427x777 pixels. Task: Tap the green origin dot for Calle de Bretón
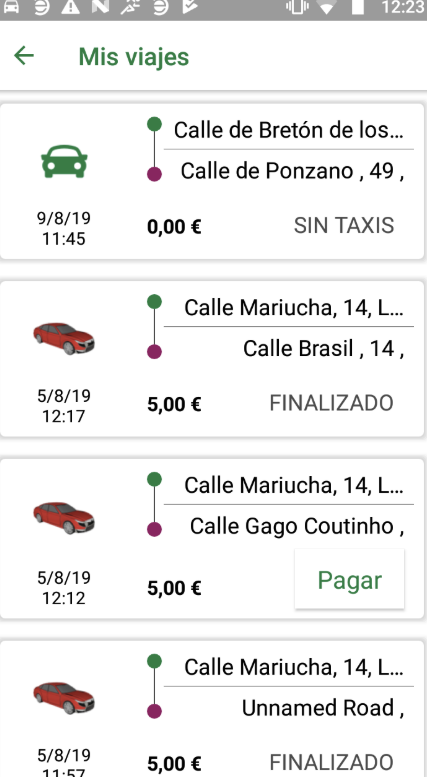155,124
